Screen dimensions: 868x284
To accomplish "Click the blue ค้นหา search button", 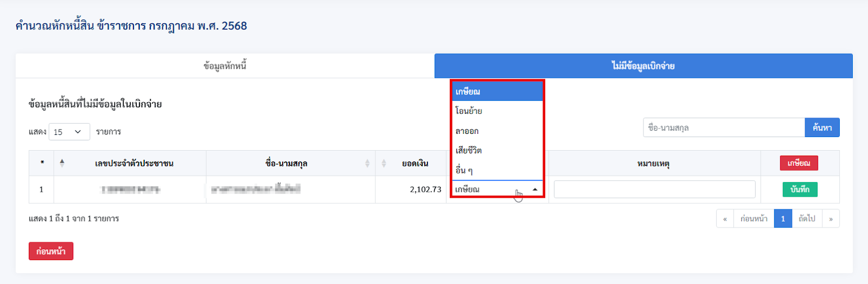I will (822, 128).
